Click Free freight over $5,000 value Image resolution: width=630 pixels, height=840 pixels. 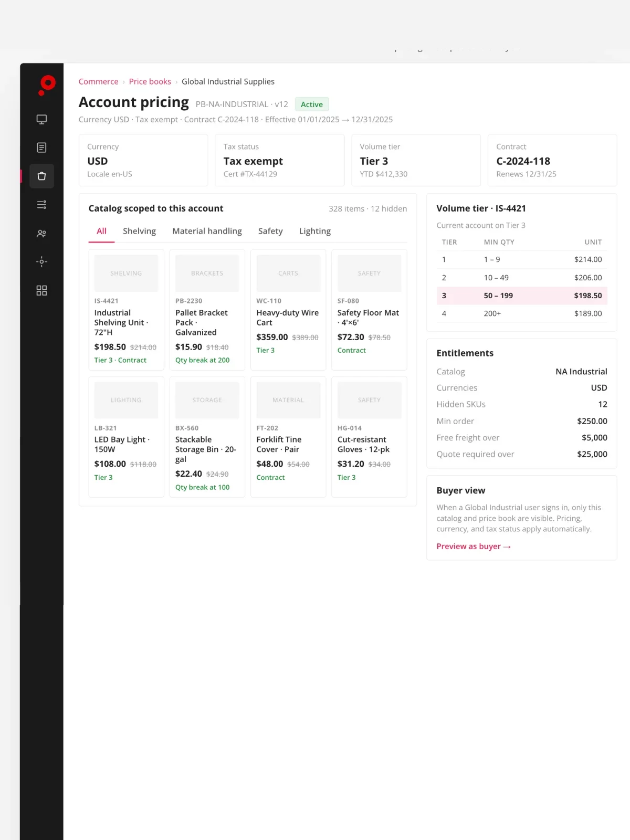(x=594, y=437)
